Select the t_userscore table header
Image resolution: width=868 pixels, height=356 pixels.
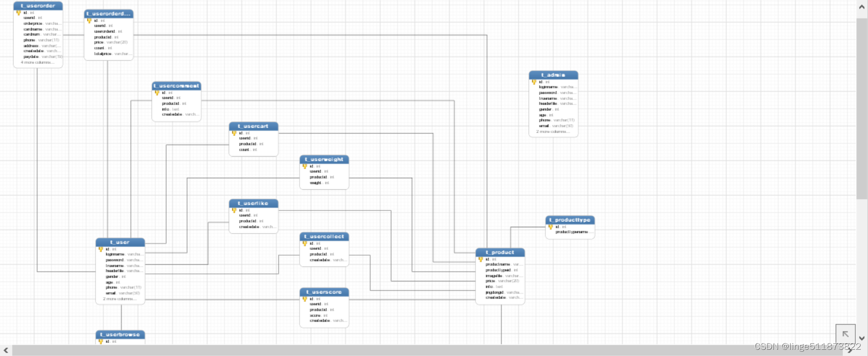point(324,292)
